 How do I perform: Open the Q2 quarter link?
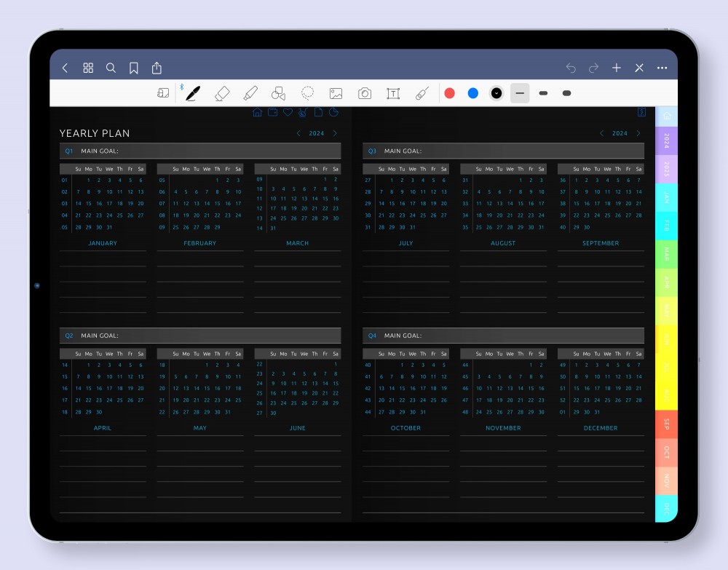coord(69,336)
